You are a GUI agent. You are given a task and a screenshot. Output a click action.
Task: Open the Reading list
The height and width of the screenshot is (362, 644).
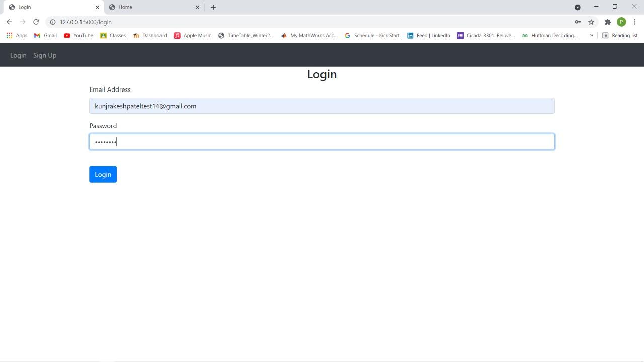(x=620, y=35)
